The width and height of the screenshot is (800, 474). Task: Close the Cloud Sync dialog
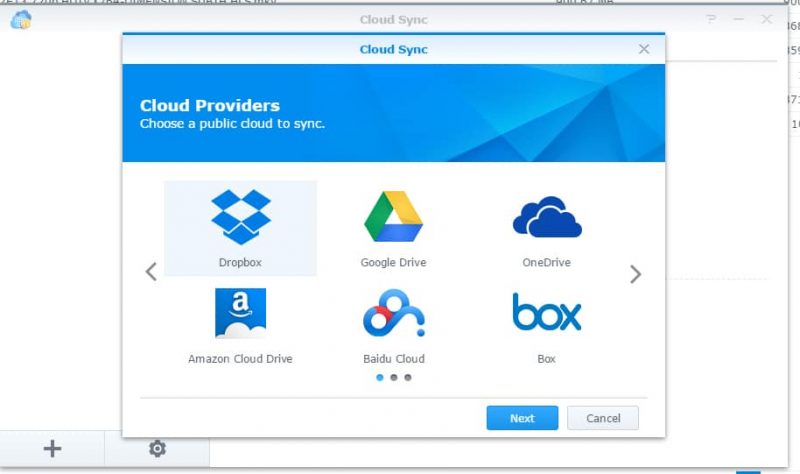coord(644,49)
